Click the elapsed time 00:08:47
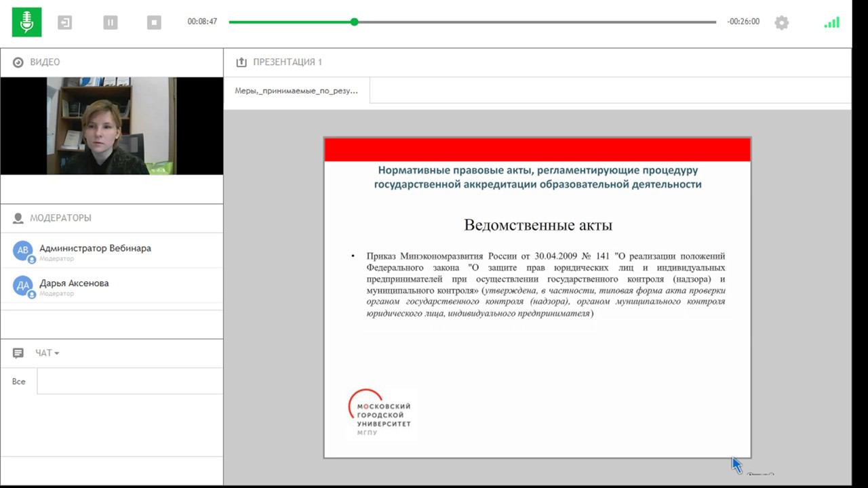The image size is (868, 488). pyautogui.click(x=202, y=22)
